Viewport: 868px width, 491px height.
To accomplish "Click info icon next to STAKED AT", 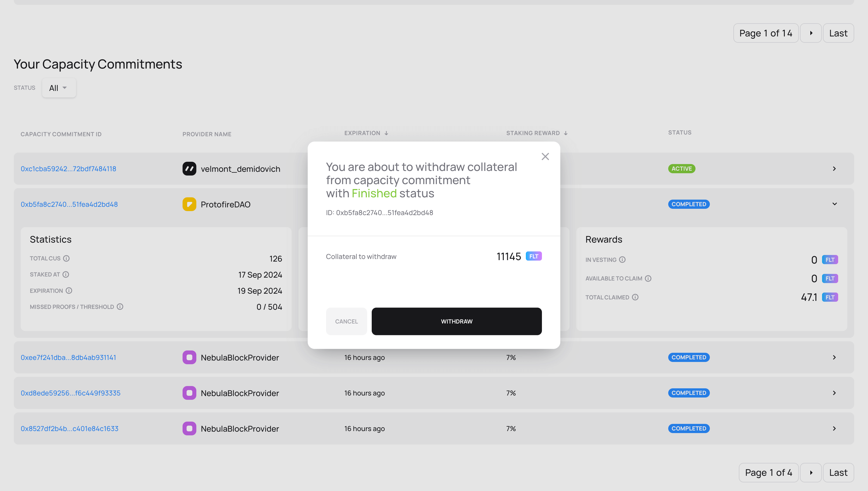I will [x=66, y=274].
